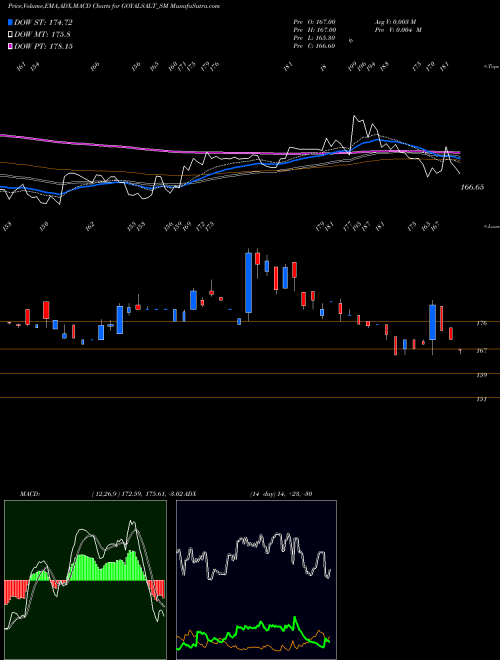Click the '<Lows' label at right edge
500x660 pixels.
[x=491, y=226]
